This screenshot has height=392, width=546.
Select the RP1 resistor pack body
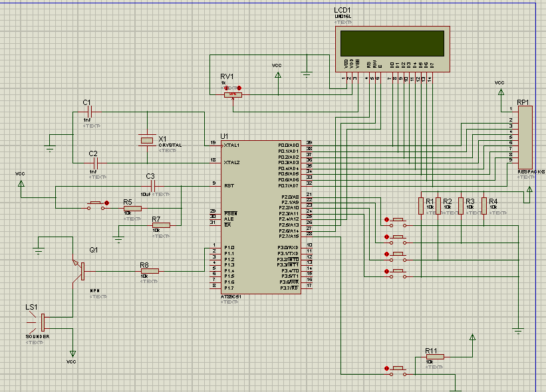(x=525, y=138)
